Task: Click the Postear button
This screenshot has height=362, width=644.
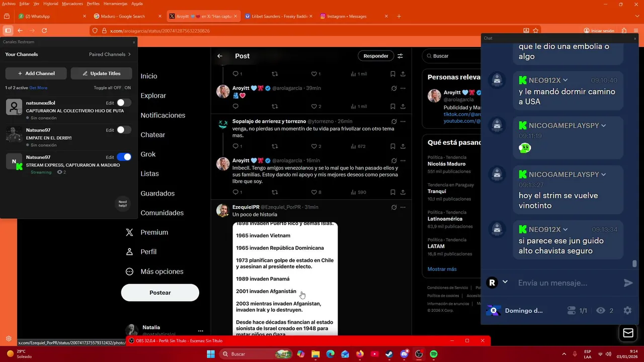Action: tap(160, 293)
